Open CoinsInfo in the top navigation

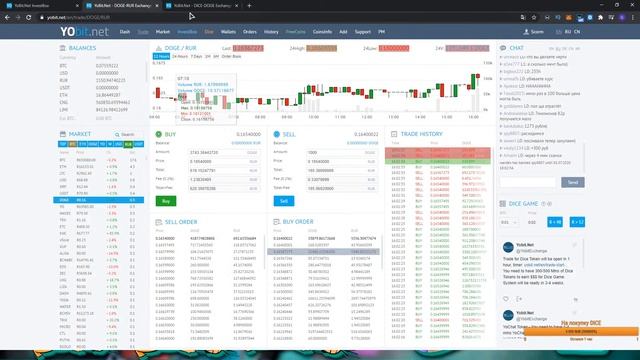(x=322, y=32)
